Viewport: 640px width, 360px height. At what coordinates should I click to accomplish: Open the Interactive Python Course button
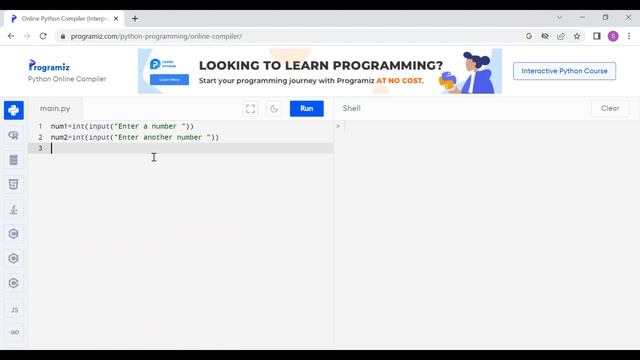click(x=564, y=71)
